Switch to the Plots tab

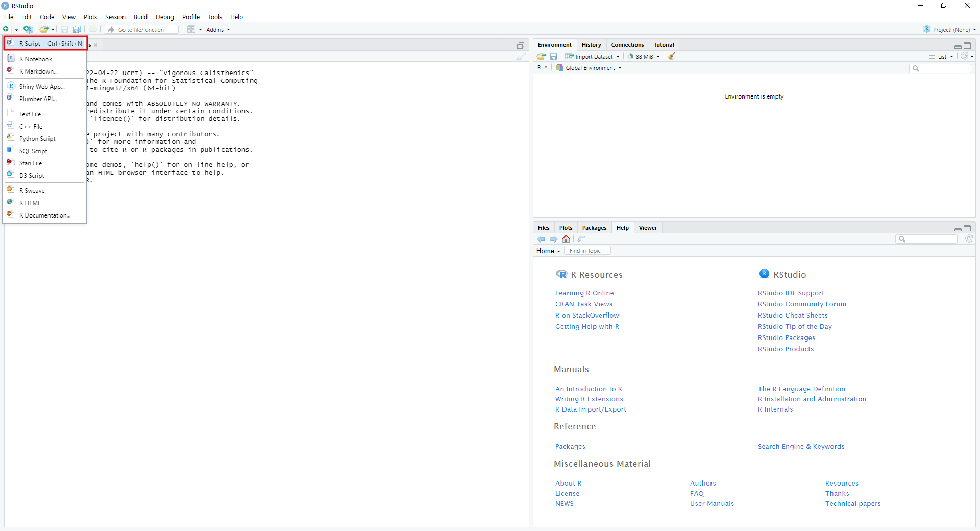(x=566, y=228)
